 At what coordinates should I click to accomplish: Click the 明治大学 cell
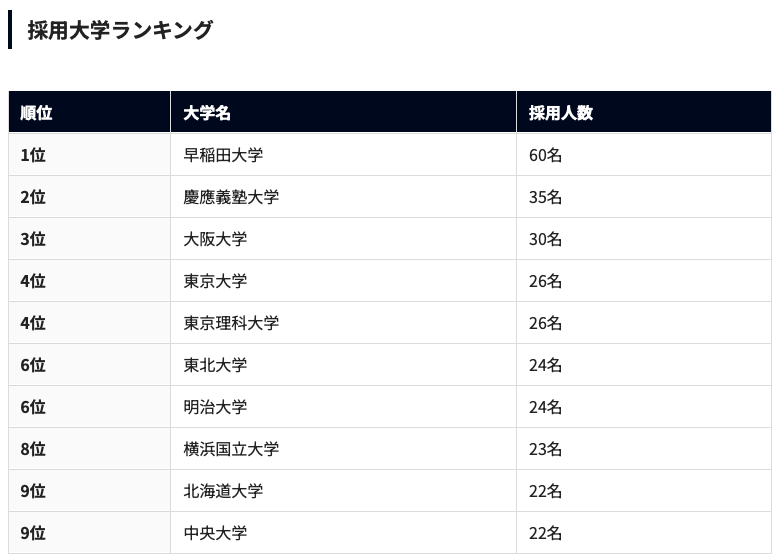coord(343,407)
